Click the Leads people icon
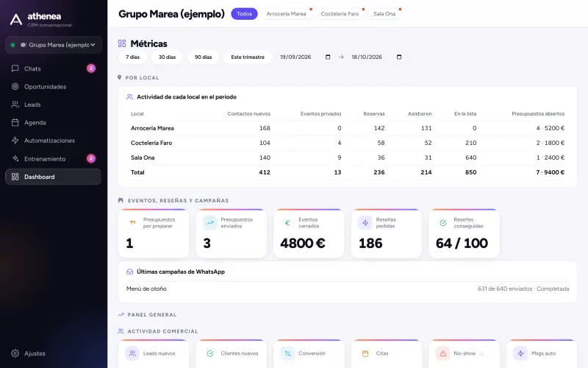The width and height of the screenshot is (588, 368). click(15, 105)
